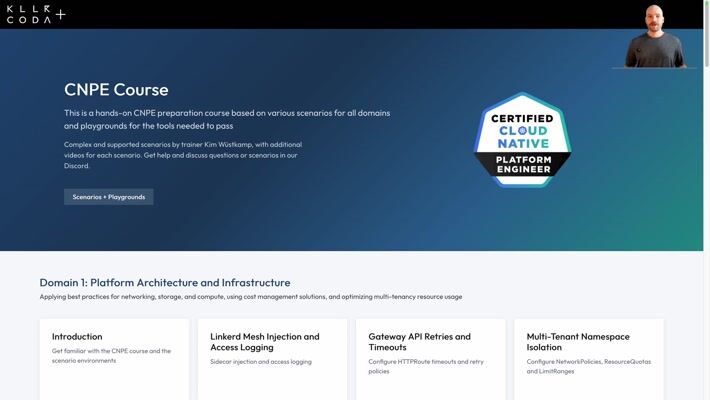This screenshot has height=400, width=710.
Task: Click the page vertical scrollbar thumb
Action: (707, 34)
